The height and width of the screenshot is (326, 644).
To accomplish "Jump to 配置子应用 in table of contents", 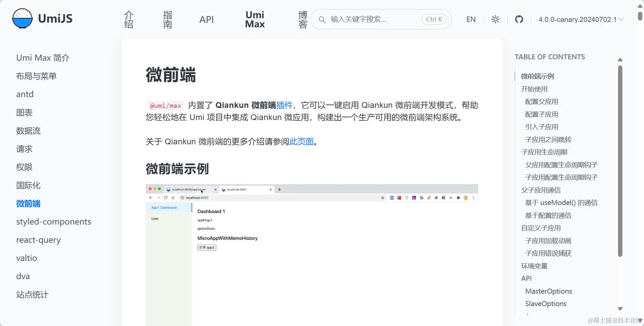I will tap(542, 114).
